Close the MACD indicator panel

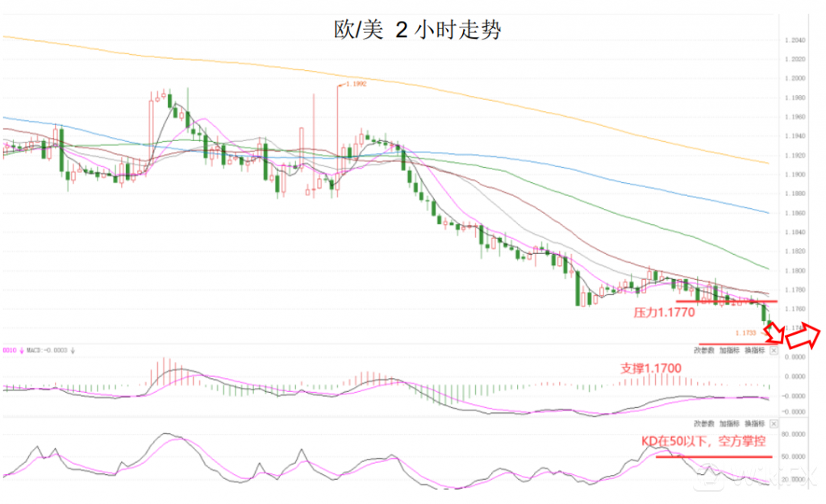coord(775,351)
